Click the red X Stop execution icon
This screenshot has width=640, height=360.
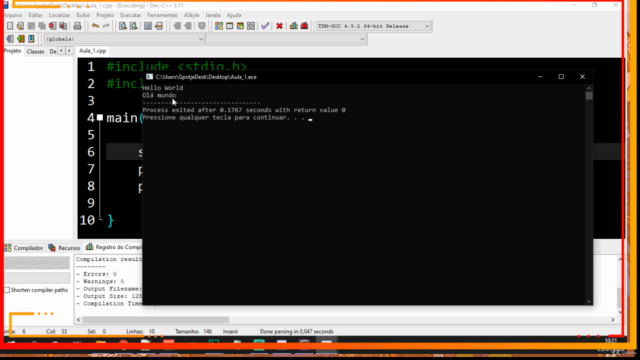pyautogui.click(x=279, y=26)
